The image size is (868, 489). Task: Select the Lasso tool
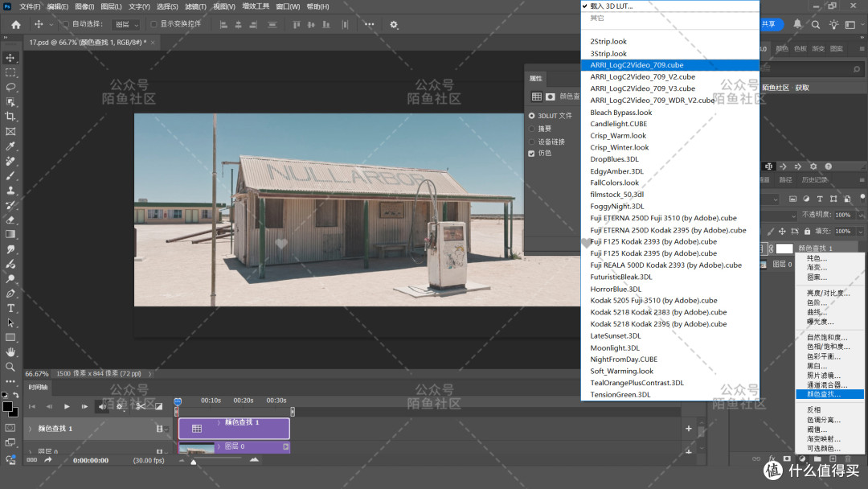(x=10, y=87)
